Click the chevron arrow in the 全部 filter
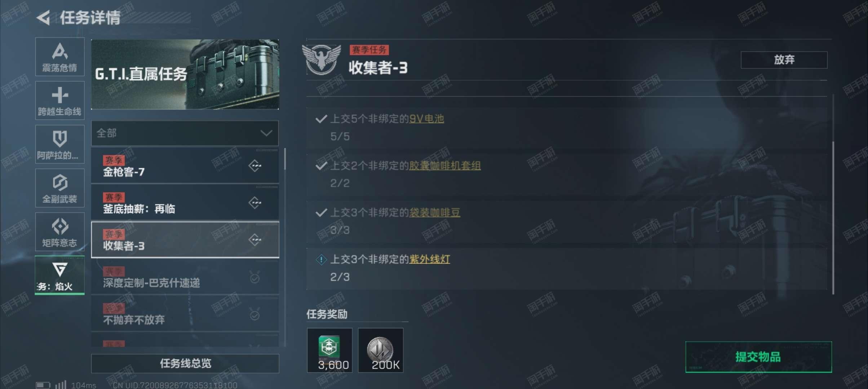 [266, 133]
